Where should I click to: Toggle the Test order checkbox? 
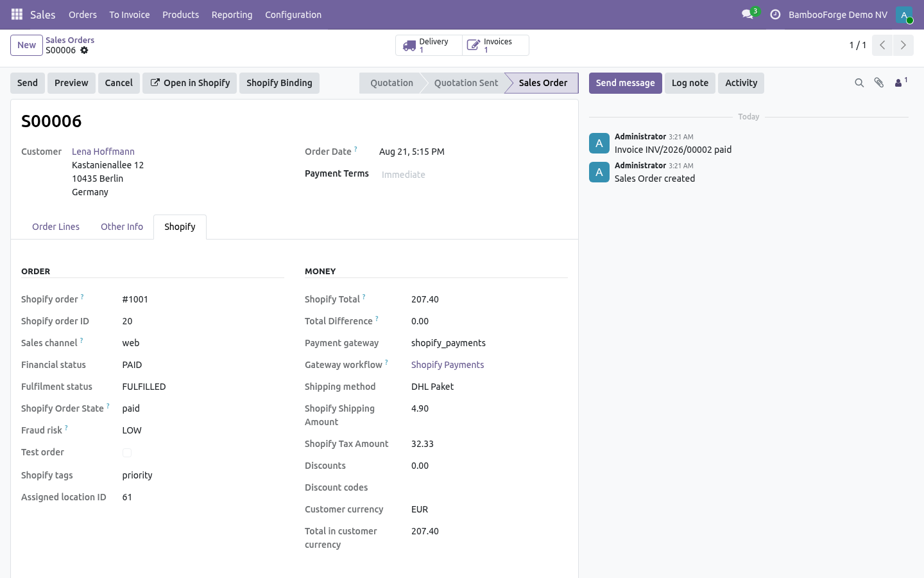click(x=127, y=453)
